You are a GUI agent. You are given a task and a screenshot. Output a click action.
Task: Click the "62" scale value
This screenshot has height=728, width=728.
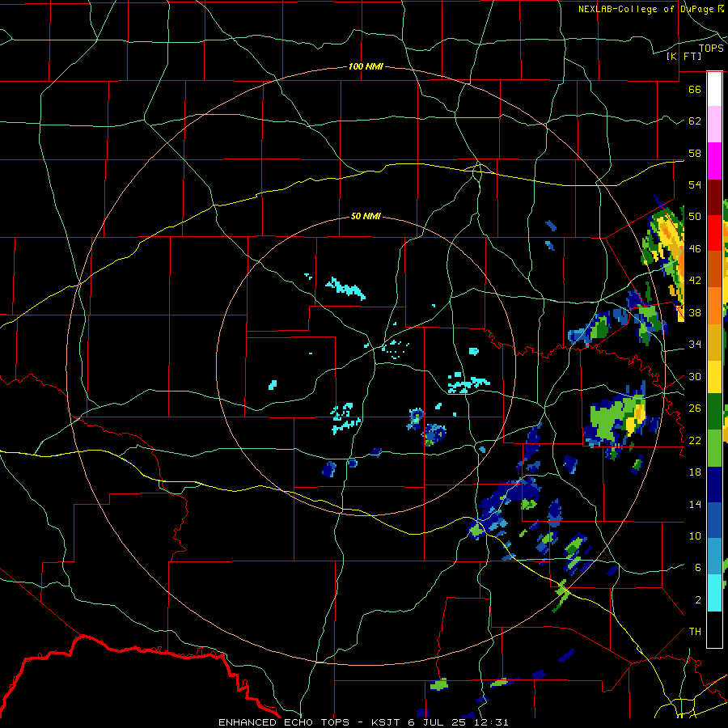[695, 121]
